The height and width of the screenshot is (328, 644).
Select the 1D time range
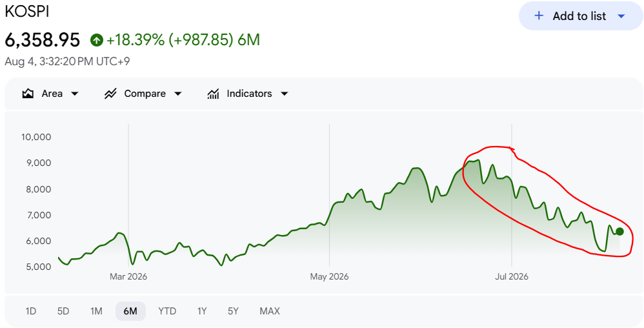pos(31,311)
